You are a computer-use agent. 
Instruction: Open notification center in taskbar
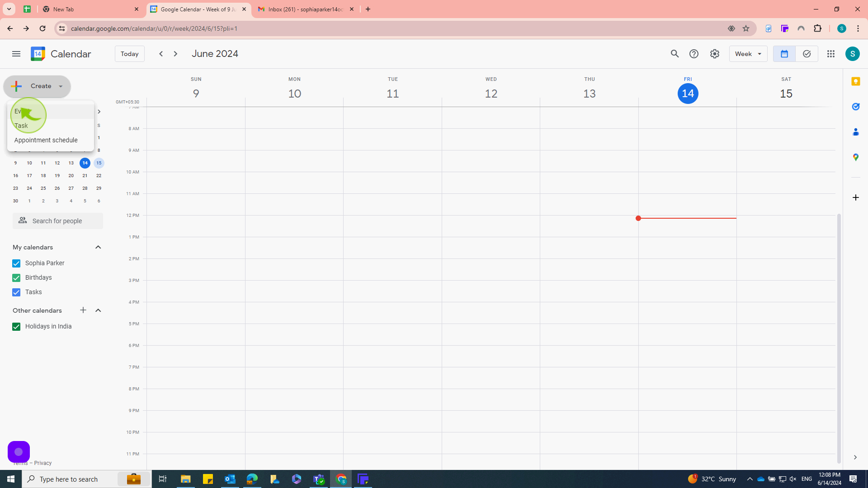point(853,479)
